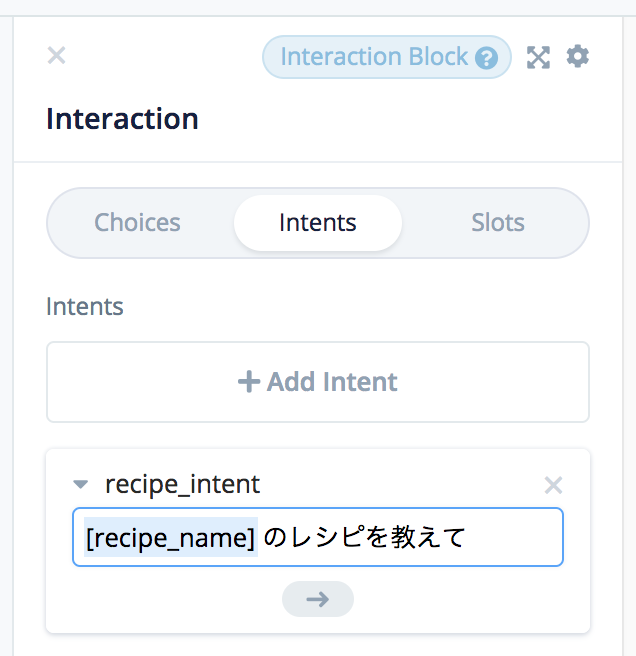The height and width of the screenshot is (656, 636).
Task: Switch to the Choices tab
Action: [138, 223]
